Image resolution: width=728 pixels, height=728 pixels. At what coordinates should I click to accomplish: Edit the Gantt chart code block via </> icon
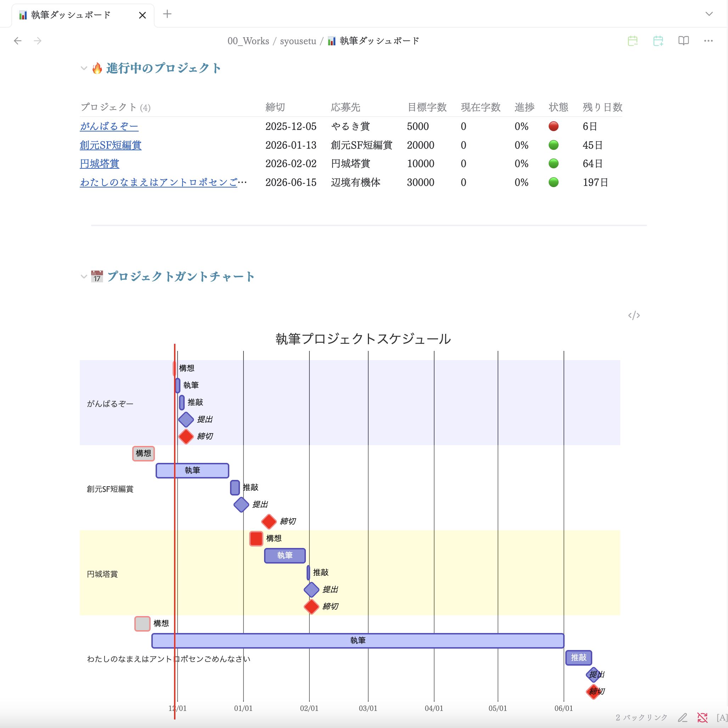[634, 316]
